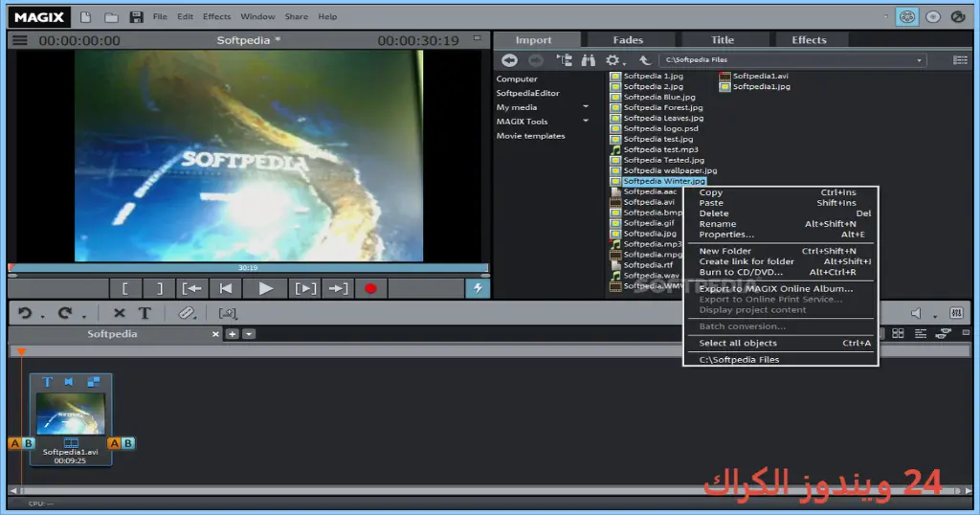Click the AB transition right of Softpedia1.avi
The image size is (980, 515).
tap(122, 443)
